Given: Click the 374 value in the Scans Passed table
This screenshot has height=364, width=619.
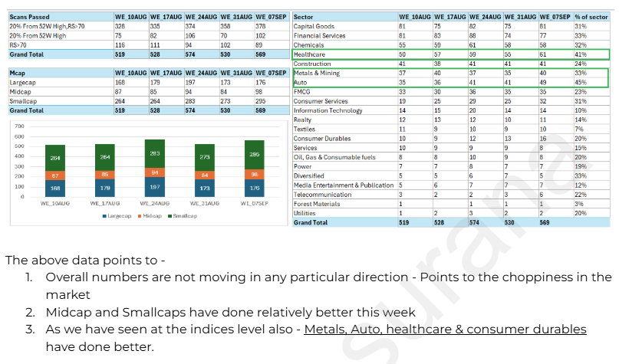Looking at the screenshot, I should [x=190, y=26].
